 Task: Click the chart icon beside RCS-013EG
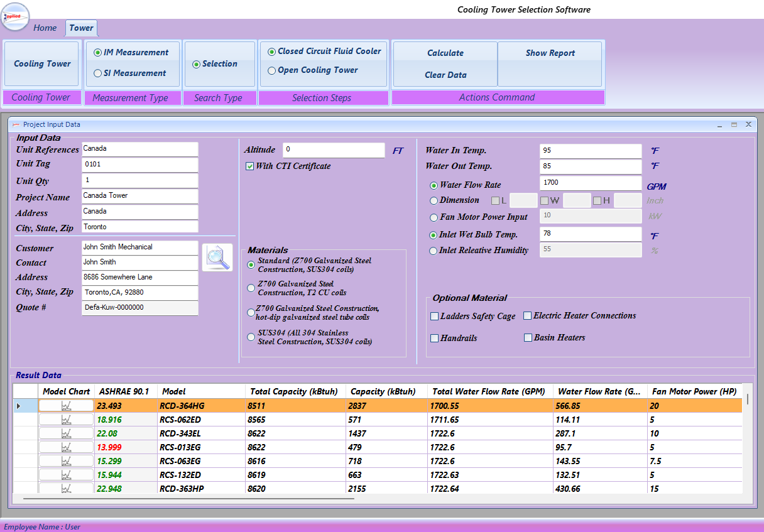66,447
